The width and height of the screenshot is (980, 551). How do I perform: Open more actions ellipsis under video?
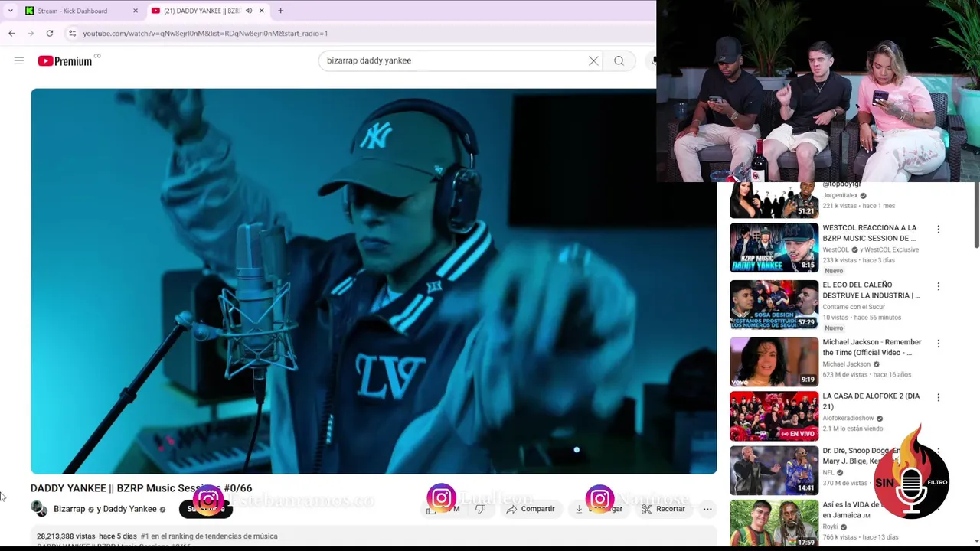click(x=707, y=509)
